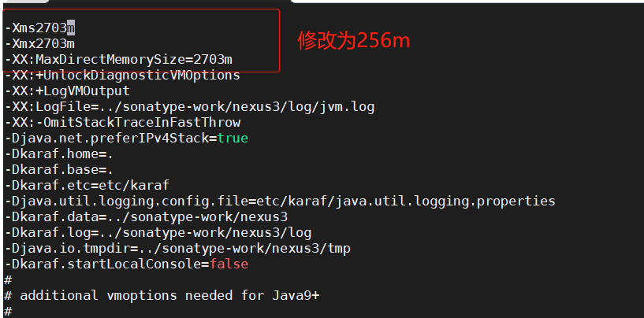Image resolution: width=644 pixels, height=318 pixels.
Task: Click the highlighted cursor after Xms2703
Action: click(70, 28)
